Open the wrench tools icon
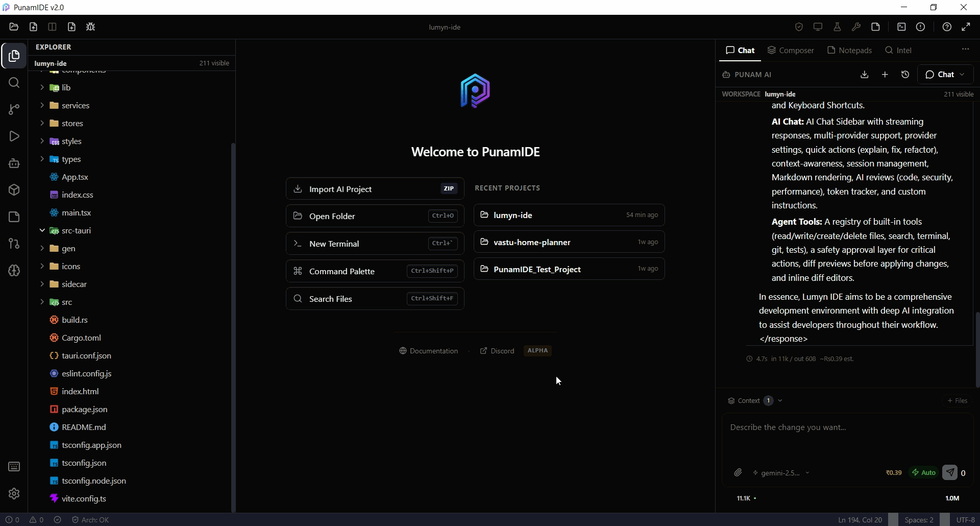 coord(856,27)
